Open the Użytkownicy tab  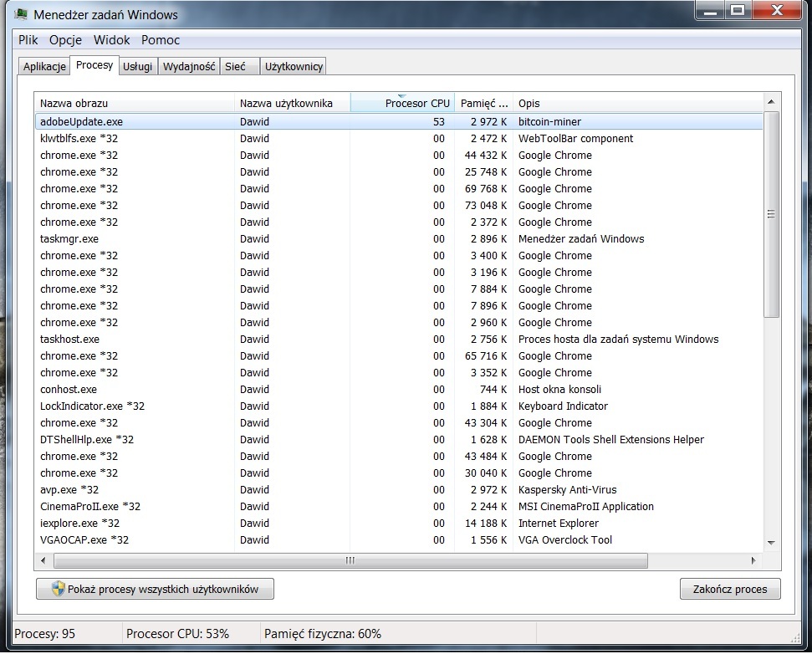click(294, 66)
